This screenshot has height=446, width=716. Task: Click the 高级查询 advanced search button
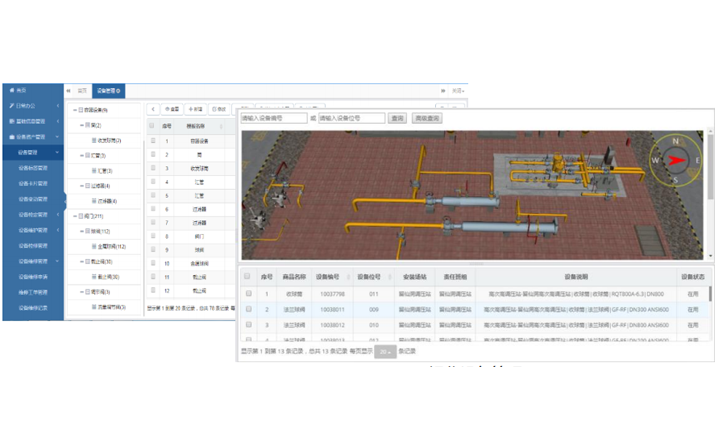(x=427, y=118)
